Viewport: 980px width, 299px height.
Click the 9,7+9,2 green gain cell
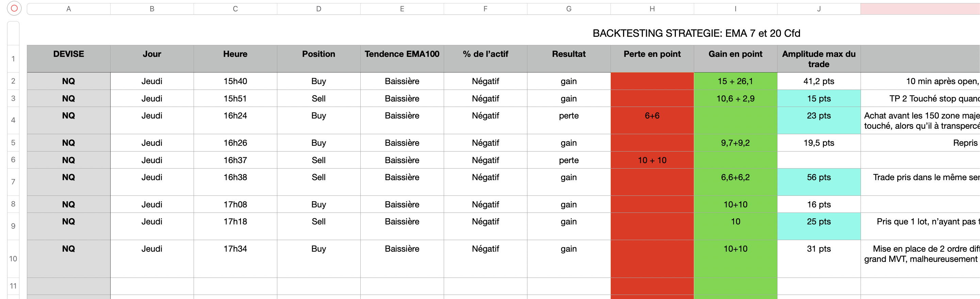735,143
